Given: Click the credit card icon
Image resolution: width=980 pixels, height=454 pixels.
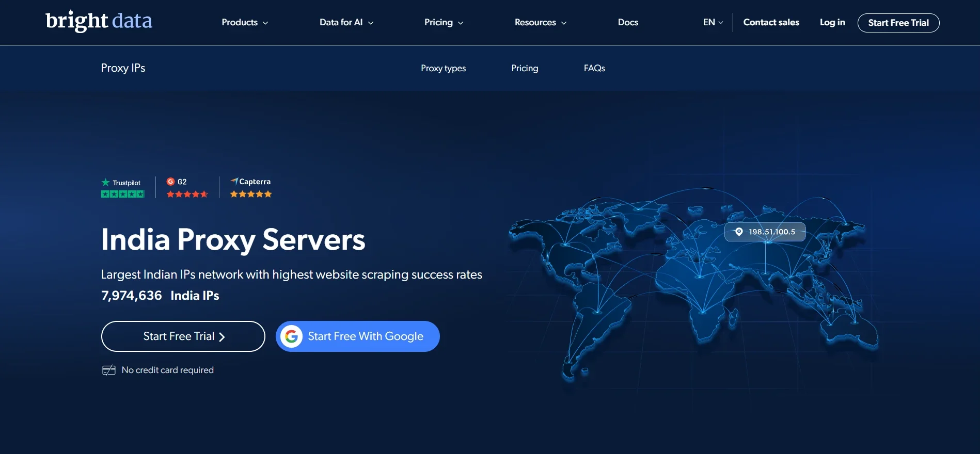Looking at the screenshot, I should (x=108, y=370).
